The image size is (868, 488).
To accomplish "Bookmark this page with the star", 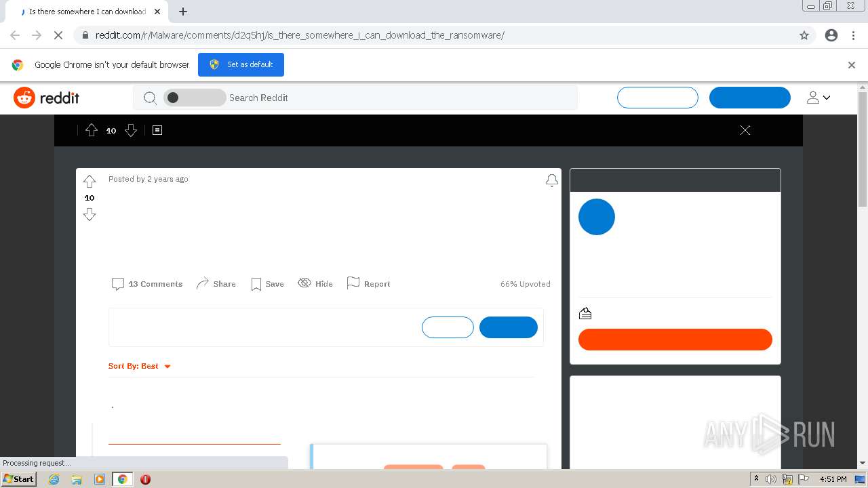I will pos(804,35).
